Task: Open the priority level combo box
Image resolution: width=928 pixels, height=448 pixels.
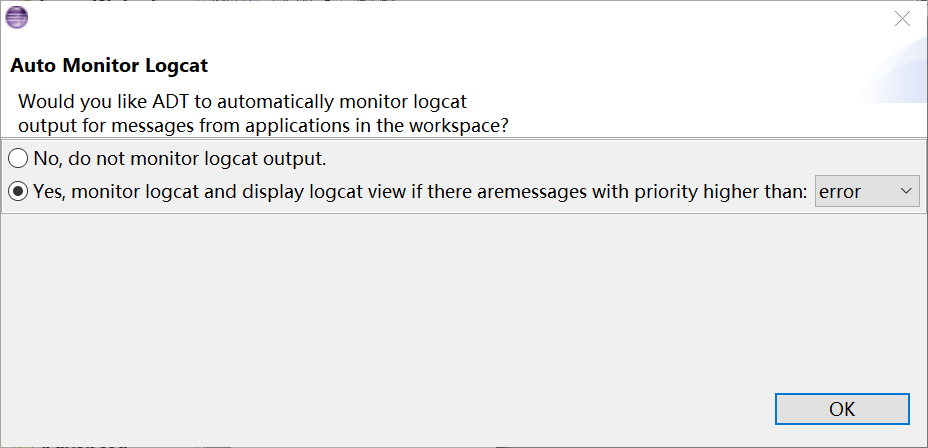Action: pos(866,191)
